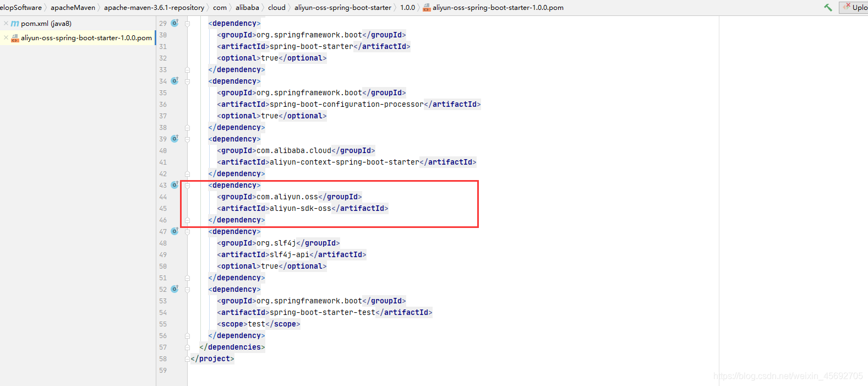Click fold end marker on line 57
The width and height of the screenshot is (868, 386).
point(188,347)
